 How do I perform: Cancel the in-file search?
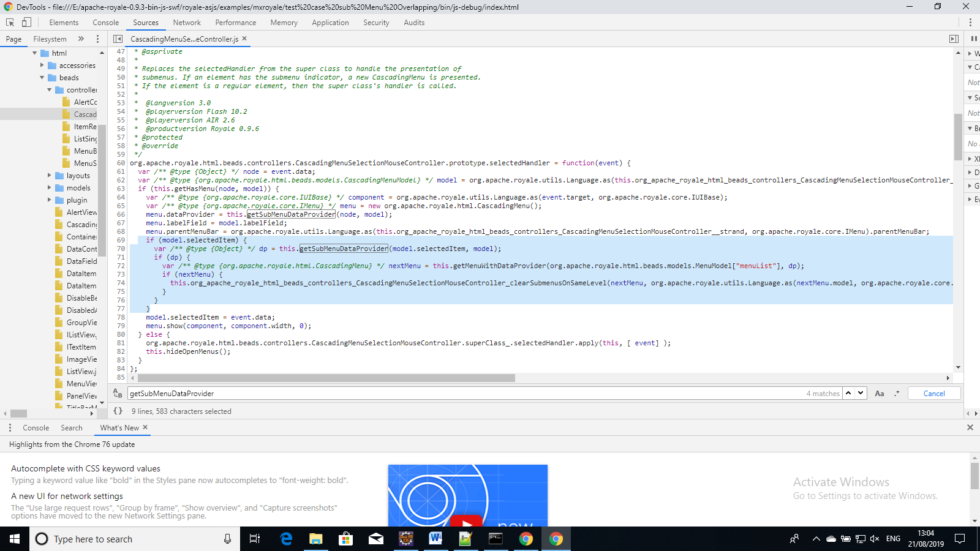934,393
